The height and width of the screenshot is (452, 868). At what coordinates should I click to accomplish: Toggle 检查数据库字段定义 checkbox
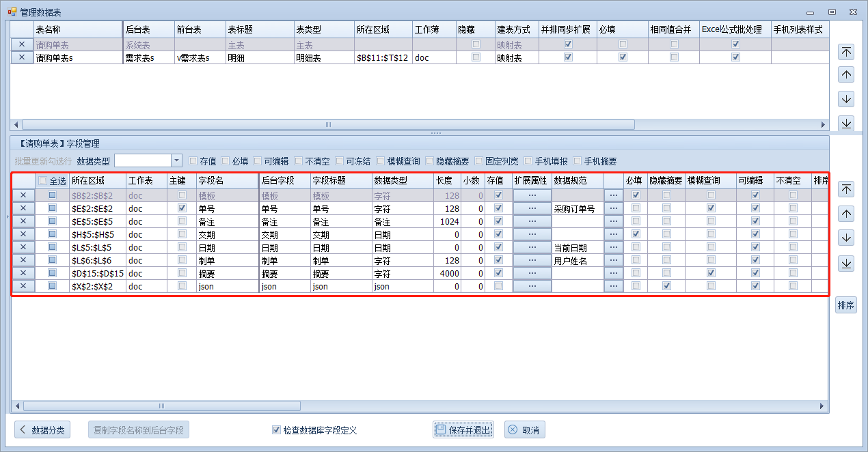click(276, 430)
